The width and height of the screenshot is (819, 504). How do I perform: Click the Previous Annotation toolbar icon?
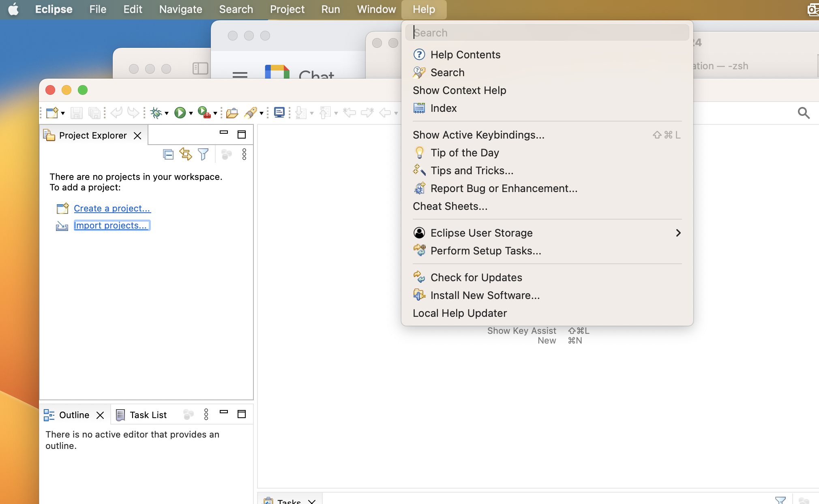325,113
